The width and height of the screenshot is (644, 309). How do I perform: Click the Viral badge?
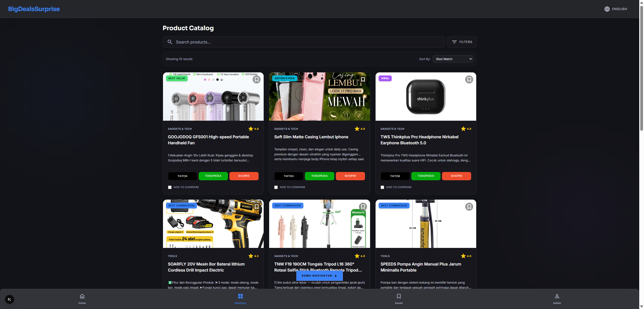[x=385, y=78]
